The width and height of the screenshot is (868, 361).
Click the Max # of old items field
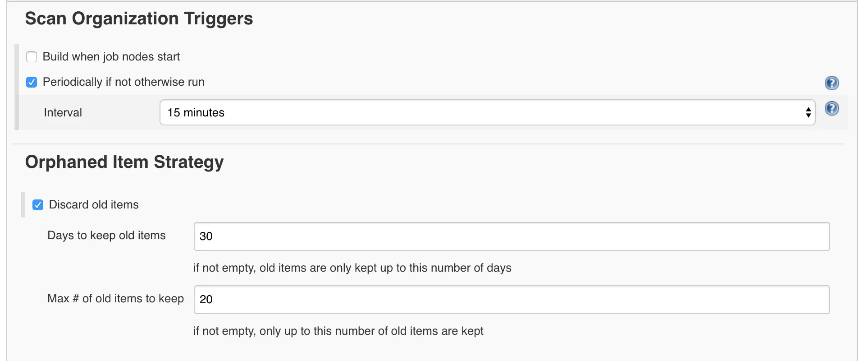(512, 300)
